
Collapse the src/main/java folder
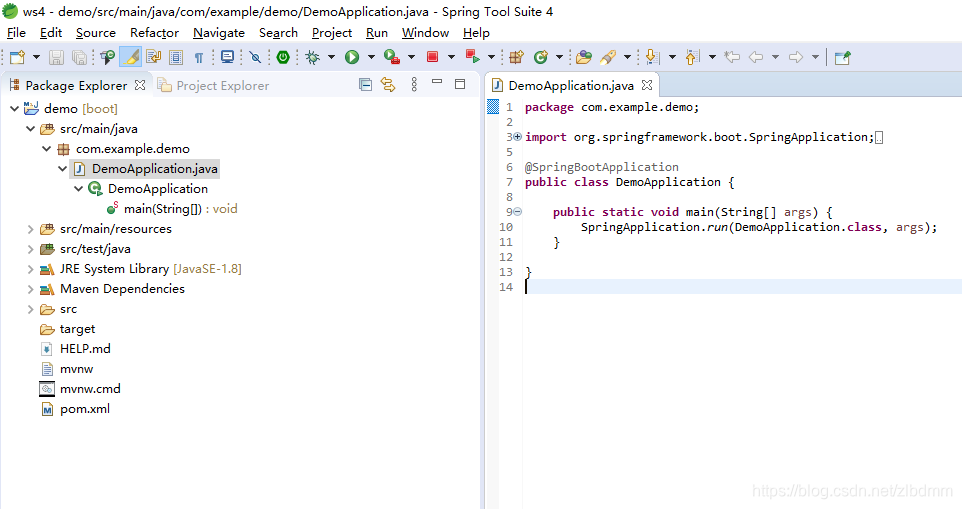[x=30, y=129]
